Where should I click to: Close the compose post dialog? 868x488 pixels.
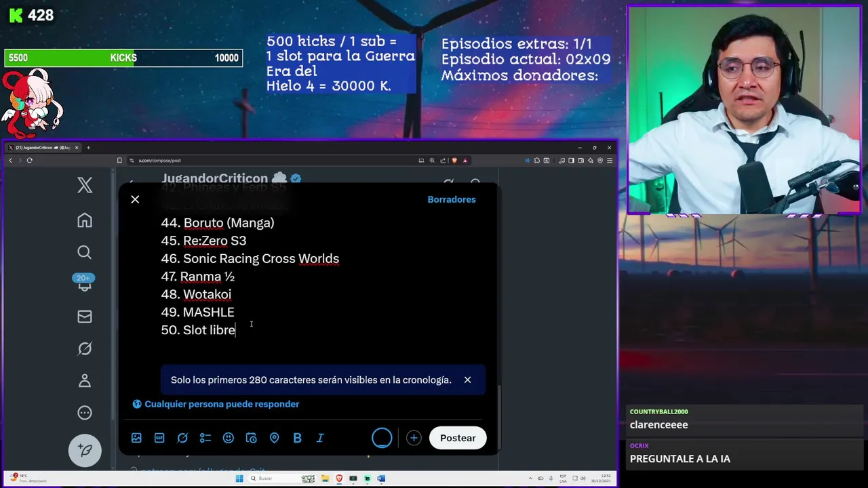[x=135, y=199]
